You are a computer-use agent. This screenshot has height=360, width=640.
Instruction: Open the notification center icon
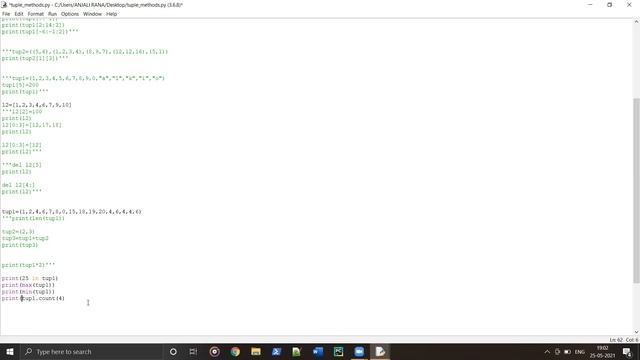(x=627, y=351)
